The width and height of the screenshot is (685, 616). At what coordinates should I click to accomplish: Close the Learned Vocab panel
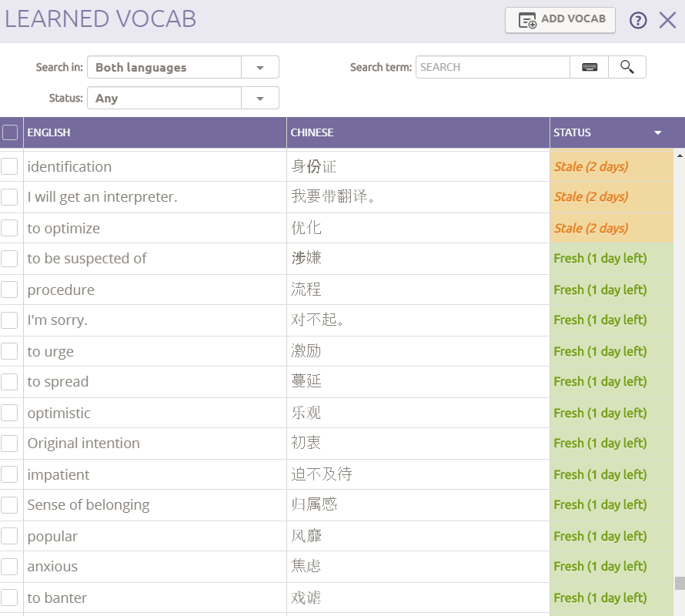tap(667, 21)
